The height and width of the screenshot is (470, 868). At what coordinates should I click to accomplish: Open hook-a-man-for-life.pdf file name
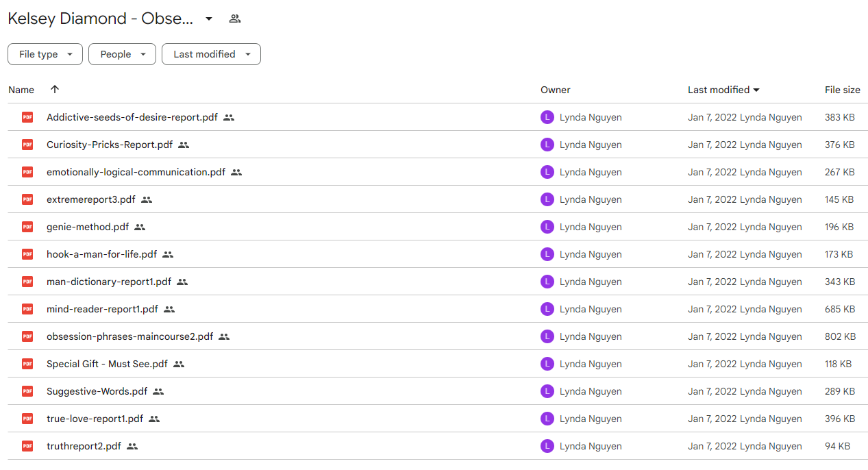click(101, 254)
